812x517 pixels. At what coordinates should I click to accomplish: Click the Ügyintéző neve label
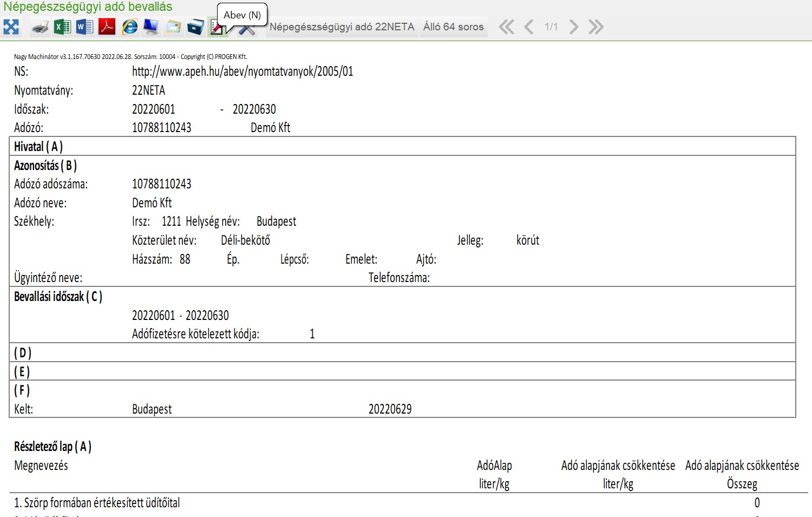click(48, 278)
